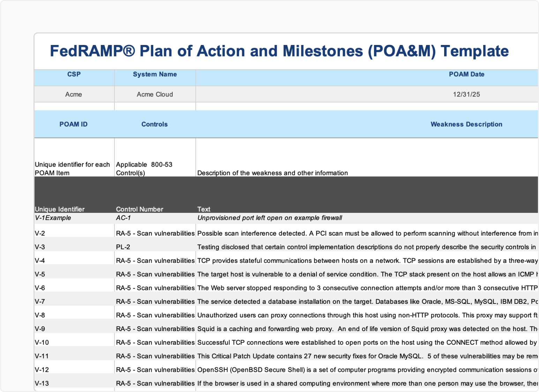Viewport: 539px width, 392px height.
Task: Select the POAM Date header cell
Action: [x=367, y=77]
